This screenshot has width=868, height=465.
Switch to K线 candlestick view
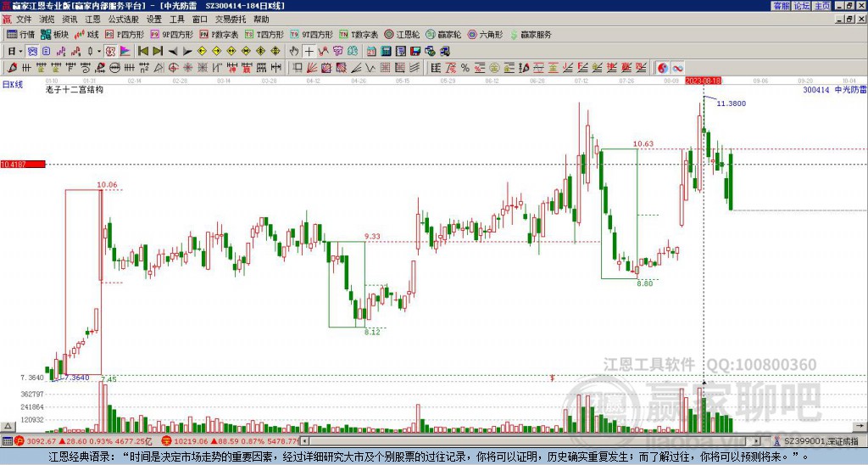pos(86,34)
